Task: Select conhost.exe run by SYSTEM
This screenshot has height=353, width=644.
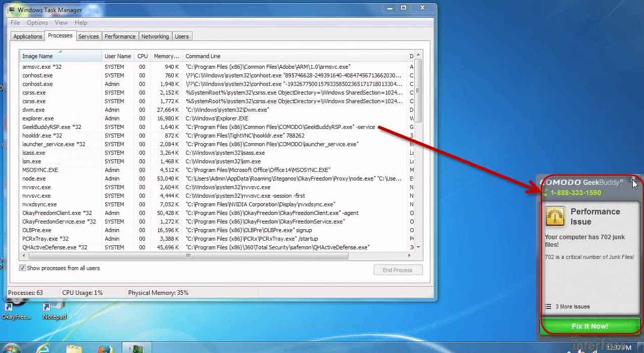Action: click(217, 75)
